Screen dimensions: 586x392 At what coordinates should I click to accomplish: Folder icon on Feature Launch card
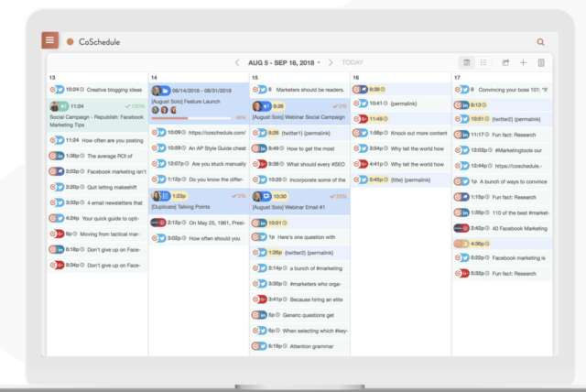[x=166, y=91]
